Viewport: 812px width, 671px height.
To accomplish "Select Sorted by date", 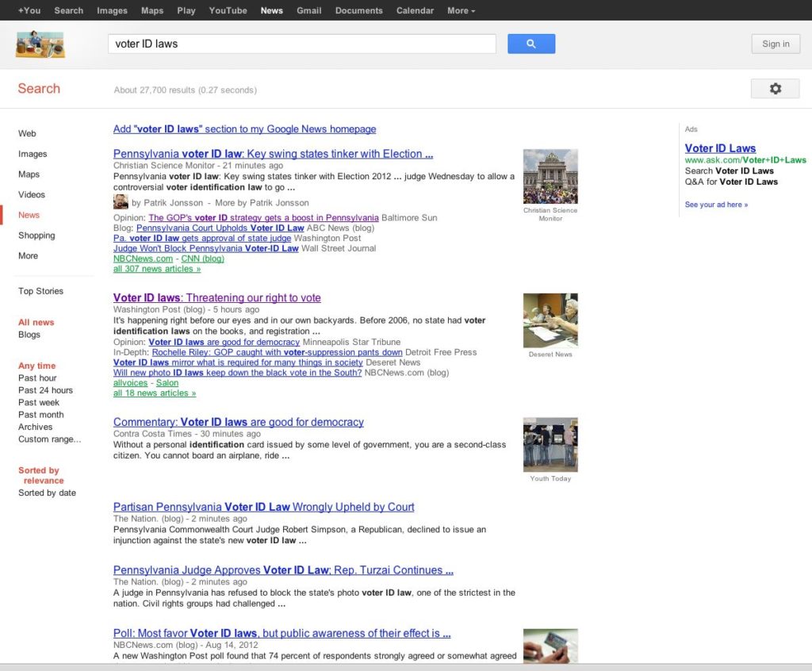I will click(47, 493).
